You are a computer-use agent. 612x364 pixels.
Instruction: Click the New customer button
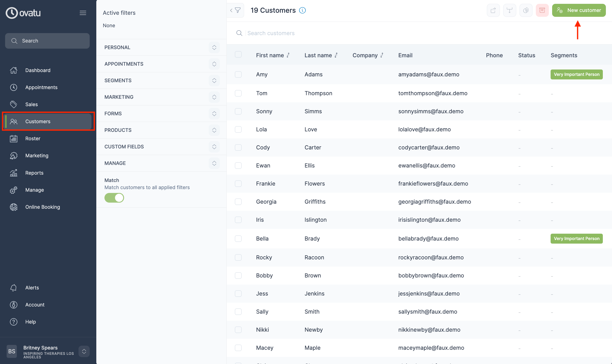tap(579, 10)
